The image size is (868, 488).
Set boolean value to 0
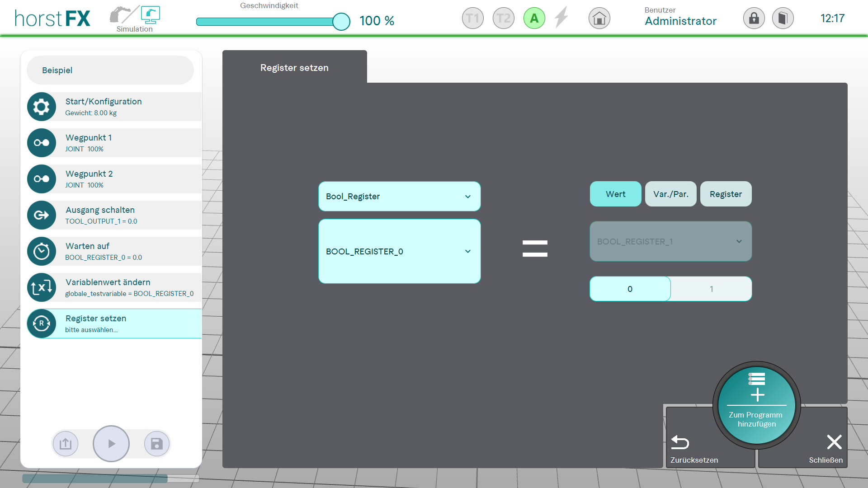[630, 289]
